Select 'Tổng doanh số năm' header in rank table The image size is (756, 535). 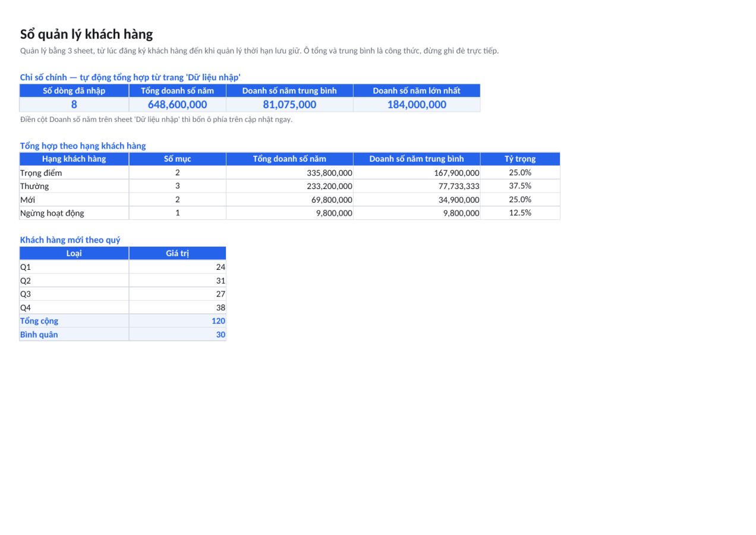point(290,159)
